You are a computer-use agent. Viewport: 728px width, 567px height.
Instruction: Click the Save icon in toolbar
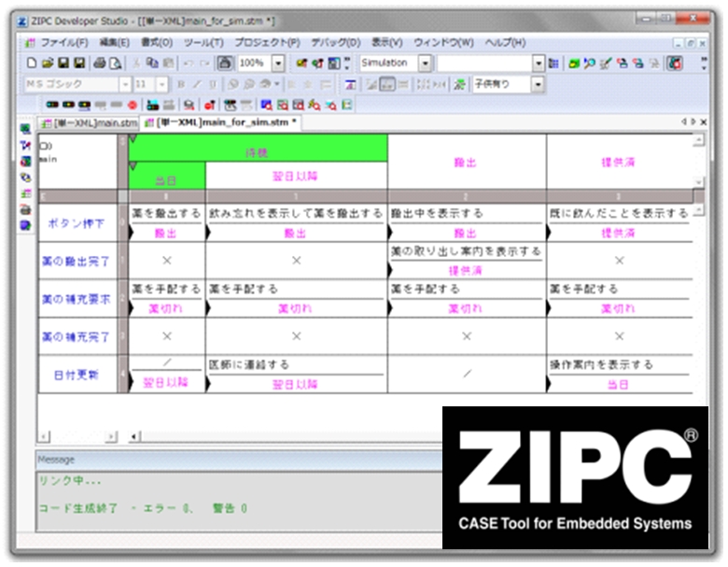(x=63, y=64)
